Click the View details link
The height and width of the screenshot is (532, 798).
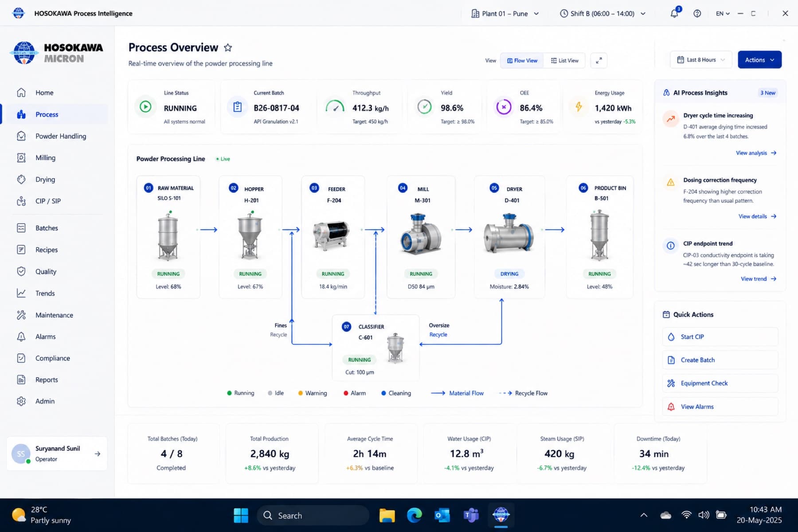click(x=757, y=216)
